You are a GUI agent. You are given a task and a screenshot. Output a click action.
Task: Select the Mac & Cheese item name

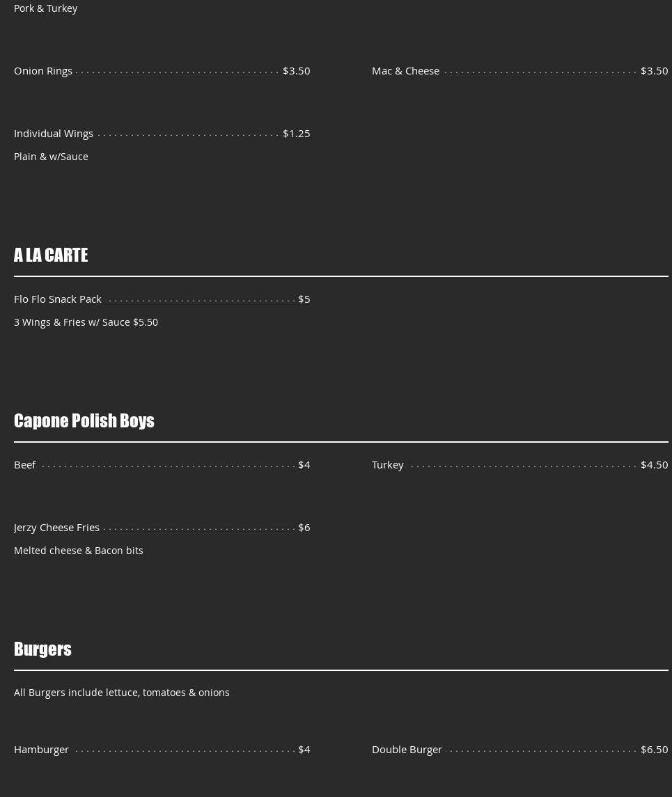pyautogui.click(x=405, y=70)
